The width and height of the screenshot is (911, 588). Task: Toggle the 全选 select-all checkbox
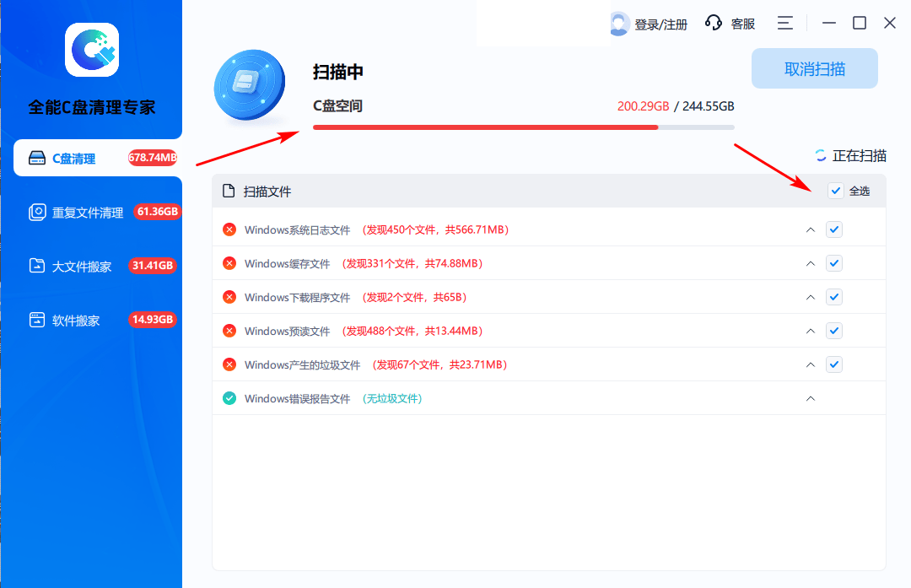tap(835, 191)
